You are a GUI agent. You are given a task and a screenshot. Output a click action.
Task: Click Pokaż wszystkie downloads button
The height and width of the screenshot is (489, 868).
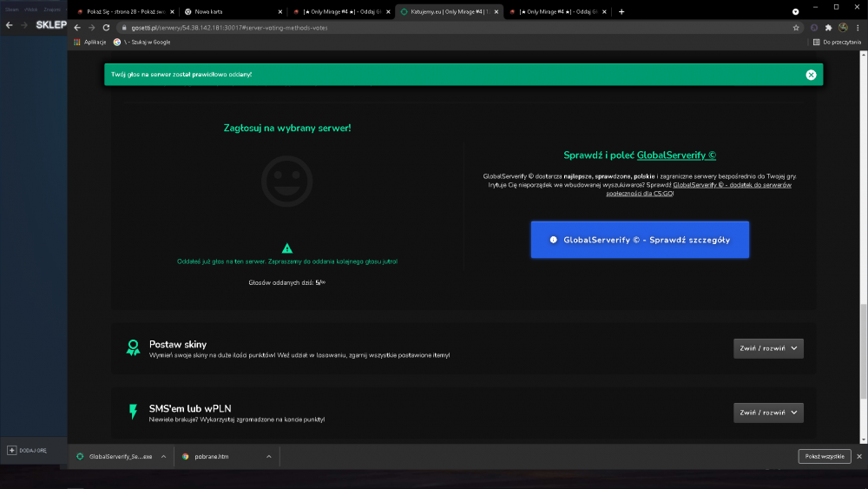[x=825, y=456]
